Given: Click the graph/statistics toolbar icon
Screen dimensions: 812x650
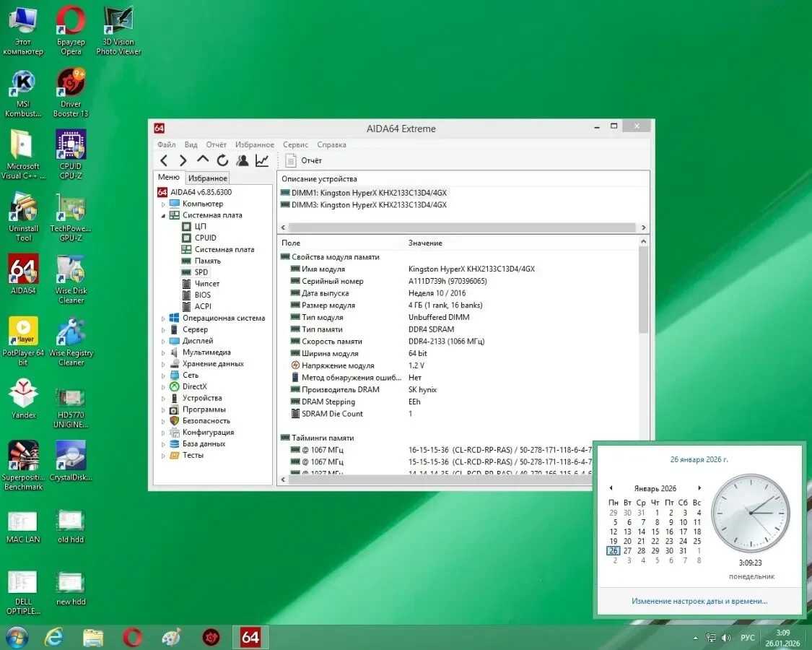Looking at the screenshot, I should tap(262, 160).
